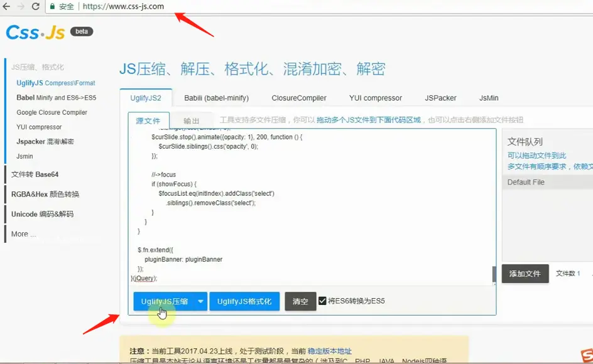The width and height of the screenshot is (593, 364).
Task: Open Jspacker 混淆\解密 sidebar link
Action: (45, 141)
